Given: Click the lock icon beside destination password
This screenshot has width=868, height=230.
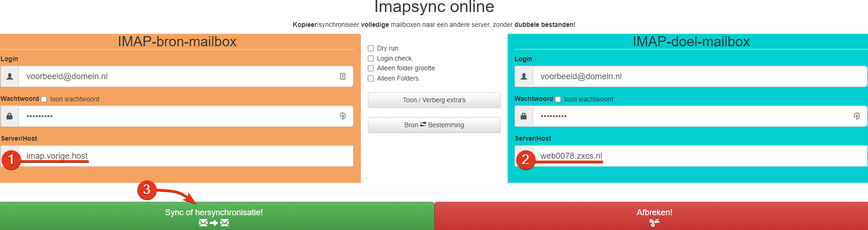Looking at the screenshot, I should (524, 116).
